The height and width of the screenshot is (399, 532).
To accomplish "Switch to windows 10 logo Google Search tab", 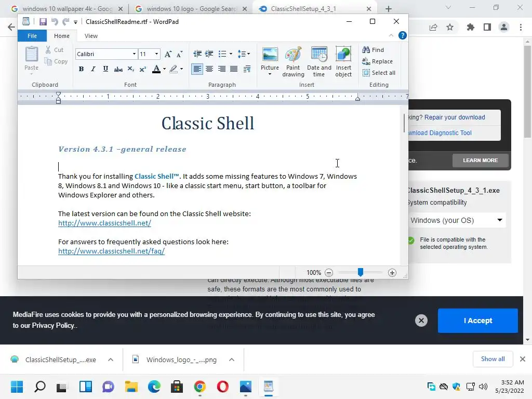I will [x=191, y=9].
